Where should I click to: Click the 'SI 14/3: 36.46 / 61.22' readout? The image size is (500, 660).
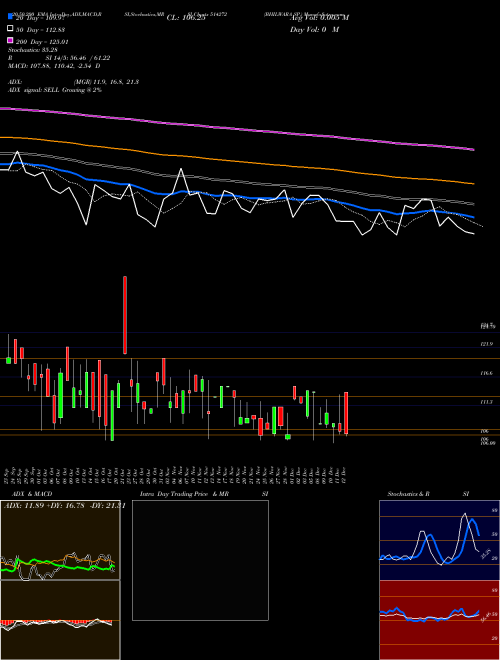[x=78, y=58]
